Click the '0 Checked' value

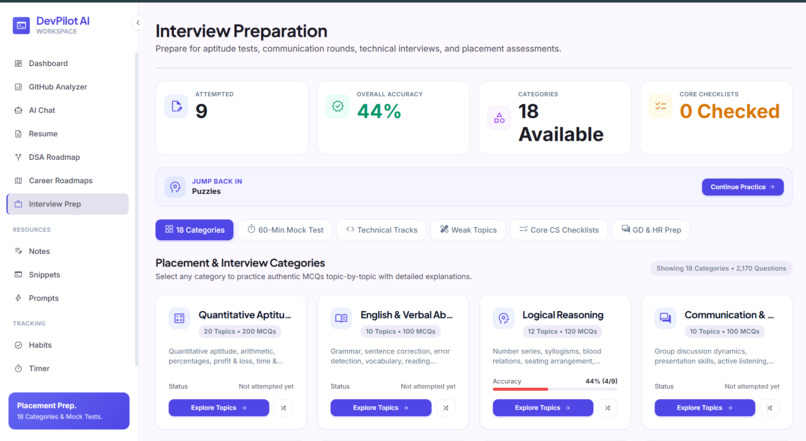729,111
